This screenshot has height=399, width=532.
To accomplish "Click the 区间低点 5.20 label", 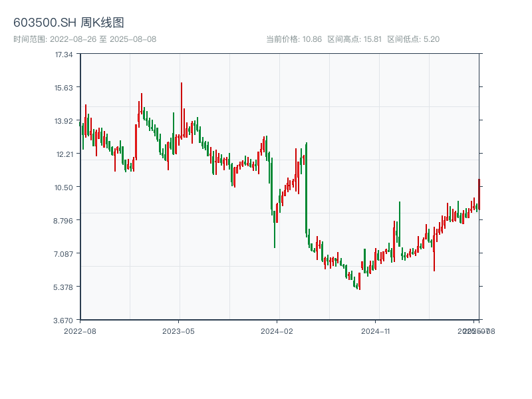I will tap(413, 39).
